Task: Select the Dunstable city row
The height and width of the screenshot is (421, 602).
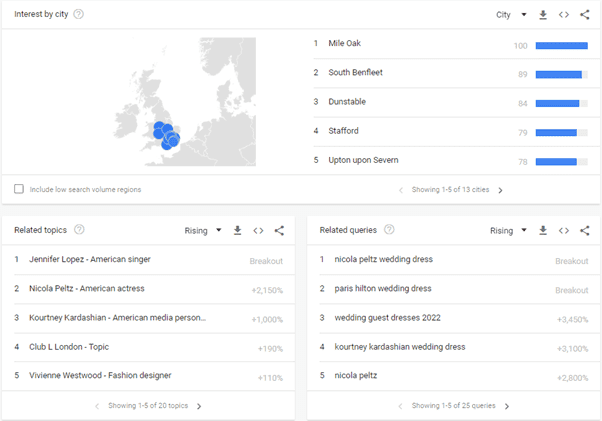Action: tap(451, 102)
